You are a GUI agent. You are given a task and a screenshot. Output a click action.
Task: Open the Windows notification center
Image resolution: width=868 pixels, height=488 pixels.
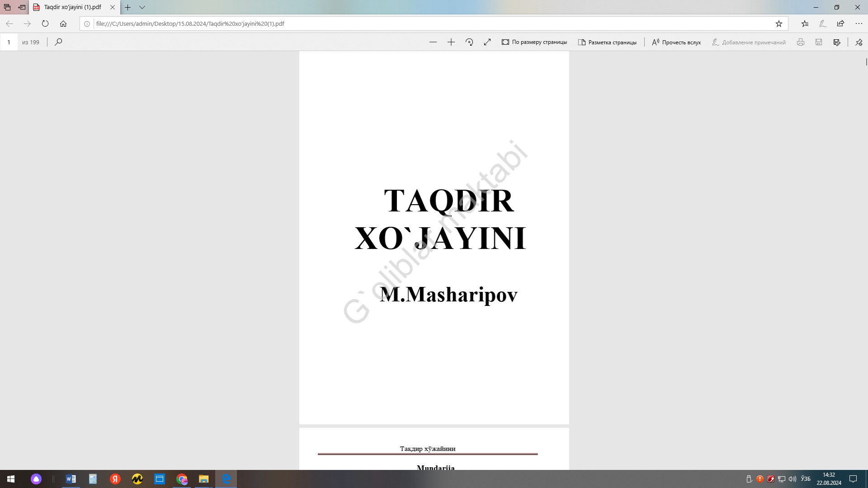tap(853, 479)
